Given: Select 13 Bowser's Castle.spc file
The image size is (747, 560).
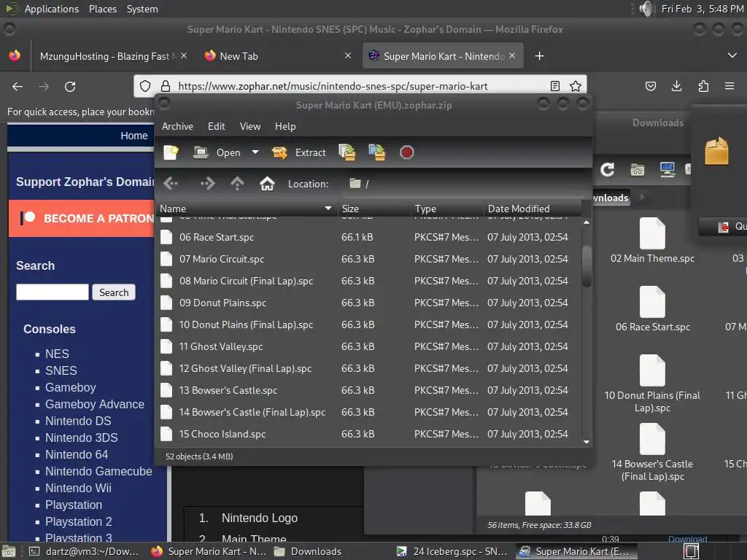Looking at the screenshot, I should click(368, 391).
